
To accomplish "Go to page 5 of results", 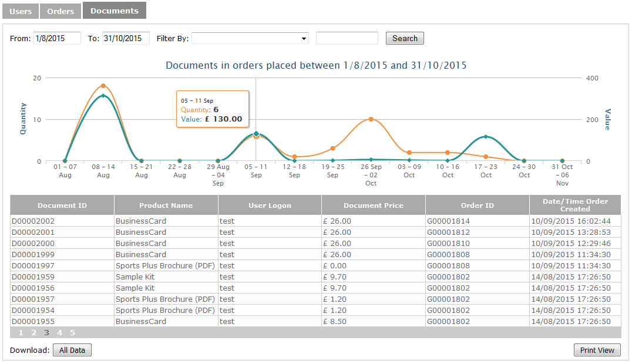I will pyautogui.click(x=72, y=333).
